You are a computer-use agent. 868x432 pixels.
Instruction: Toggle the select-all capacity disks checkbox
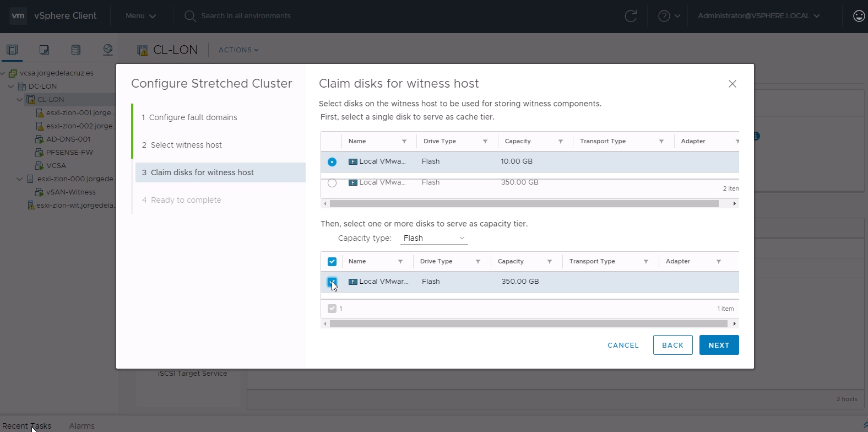(x=332, y=262)
